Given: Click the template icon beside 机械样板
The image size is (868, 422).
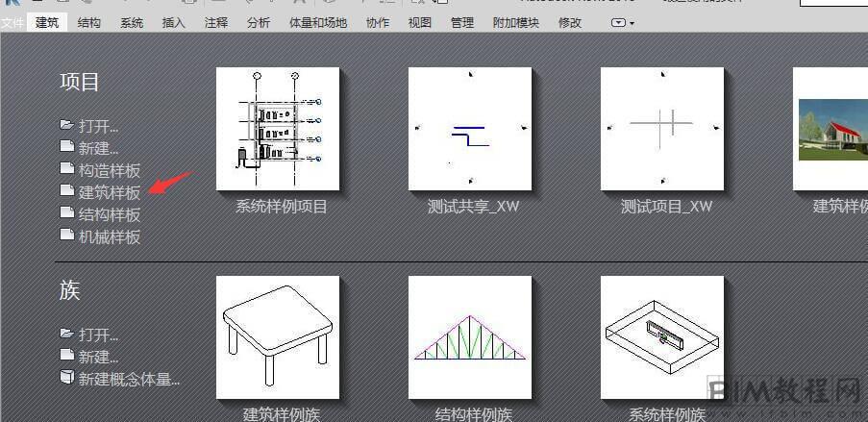Looking at the screenshot, I should 67,235.
